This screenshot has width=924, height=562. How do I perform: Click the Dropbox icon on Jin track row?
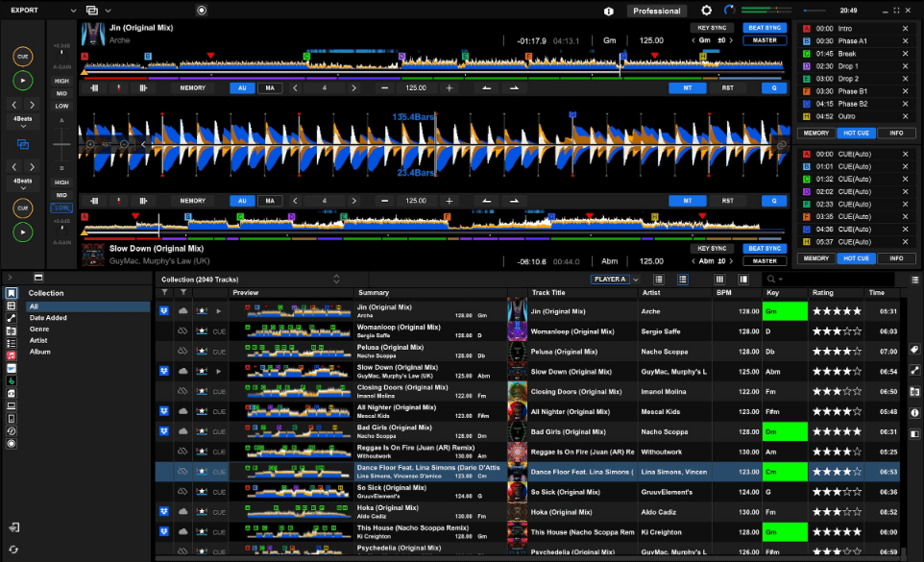pos(164,310)
